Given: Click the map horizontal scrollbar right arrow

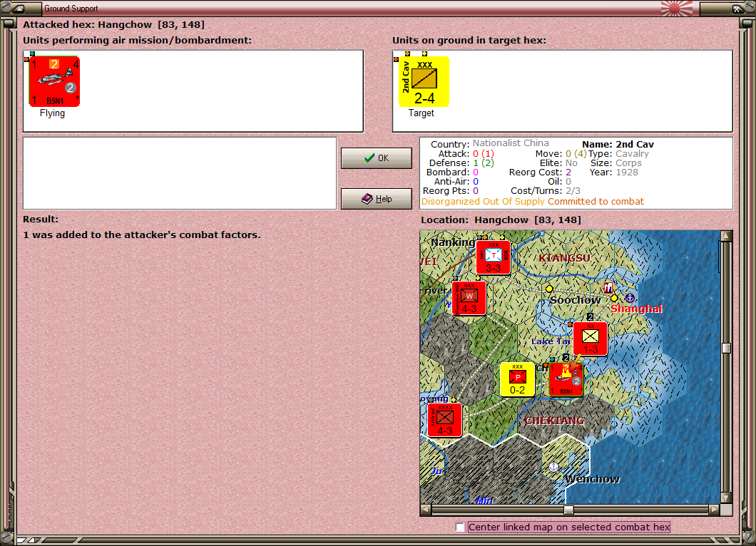Looking at the screenshot, I should point(715,510).
